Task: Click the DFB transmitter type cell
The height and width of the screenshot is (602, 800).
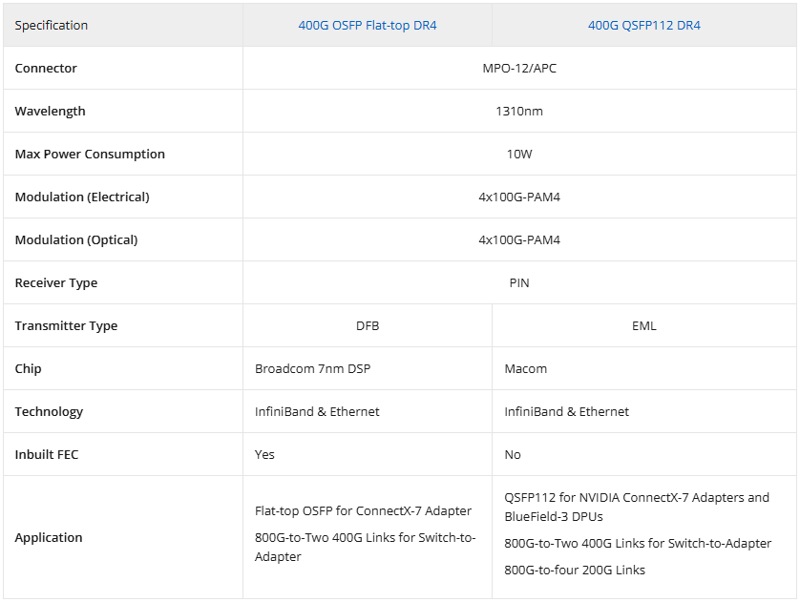Action: [x=367, y=326]
